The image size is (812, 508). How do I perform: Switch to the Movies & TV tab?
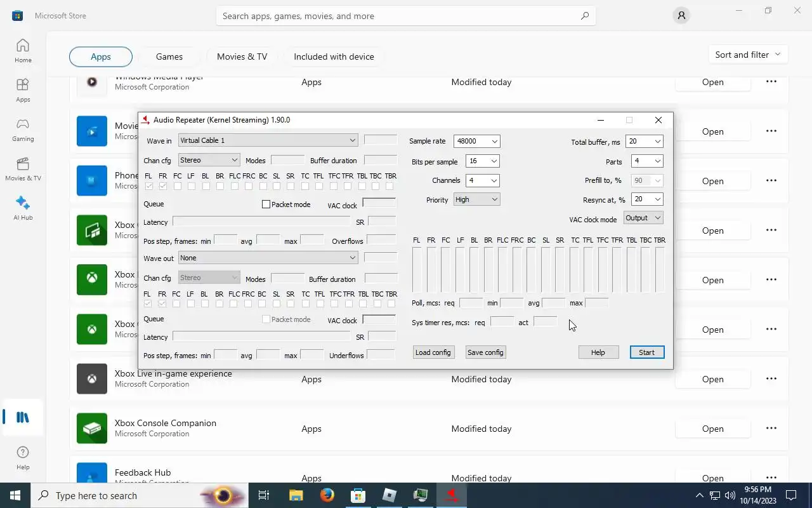242,57
